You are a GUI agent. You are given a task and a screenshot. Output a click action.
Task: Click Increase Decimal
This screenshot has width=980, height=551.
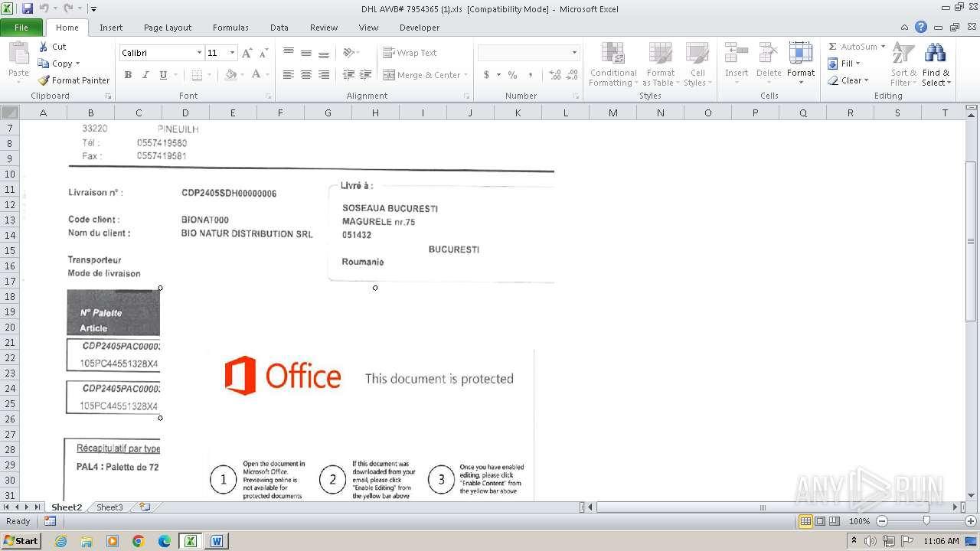point(554,75)
